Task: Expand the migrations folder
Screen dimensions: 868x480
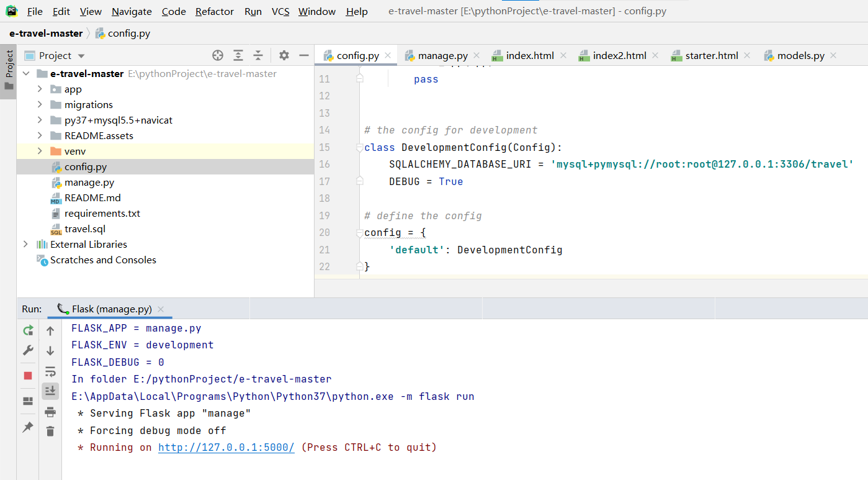Action: (x=40, y=104)
